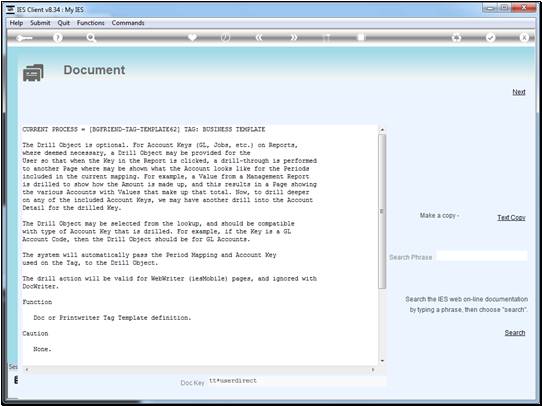Click into the Doc Key field
The height and width of the screenshot is (406, 542).
[x=297, y=381]
